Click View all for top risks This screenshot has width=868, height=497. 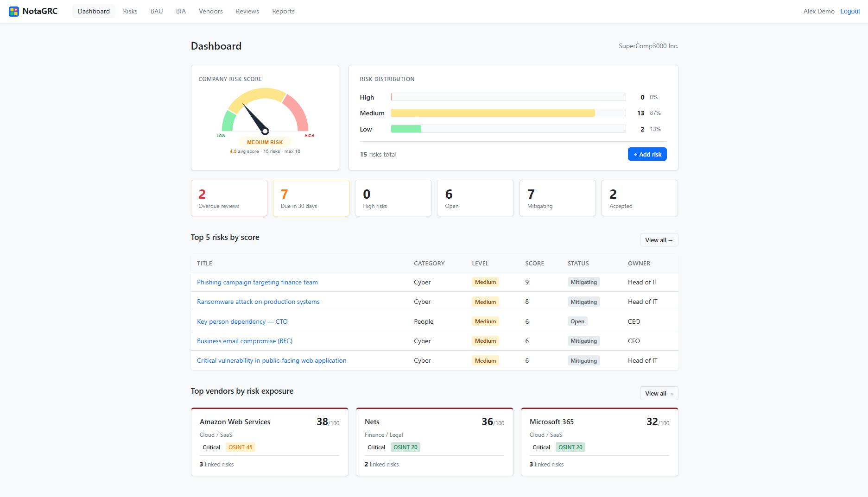(659, 240)
